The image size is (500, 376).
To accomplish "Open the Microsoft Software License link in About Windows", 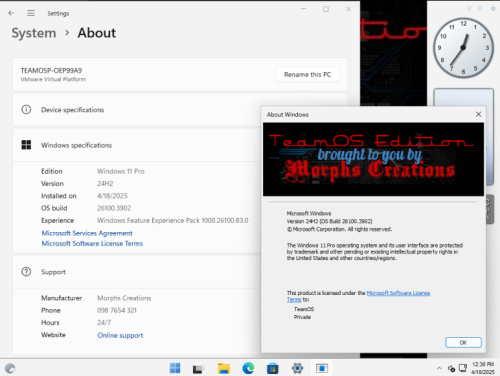I will [398, 293].
